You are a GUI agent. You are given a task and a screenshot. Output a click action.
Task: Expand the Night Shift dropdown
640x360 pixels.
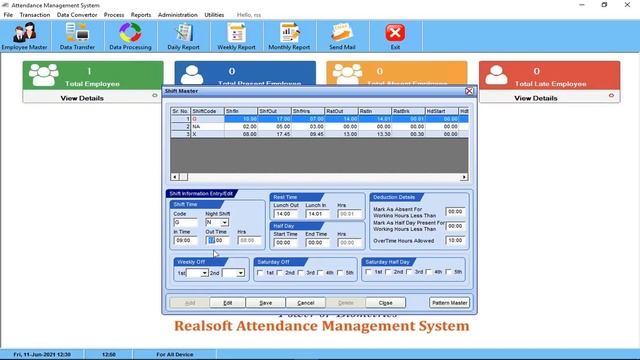224,222
